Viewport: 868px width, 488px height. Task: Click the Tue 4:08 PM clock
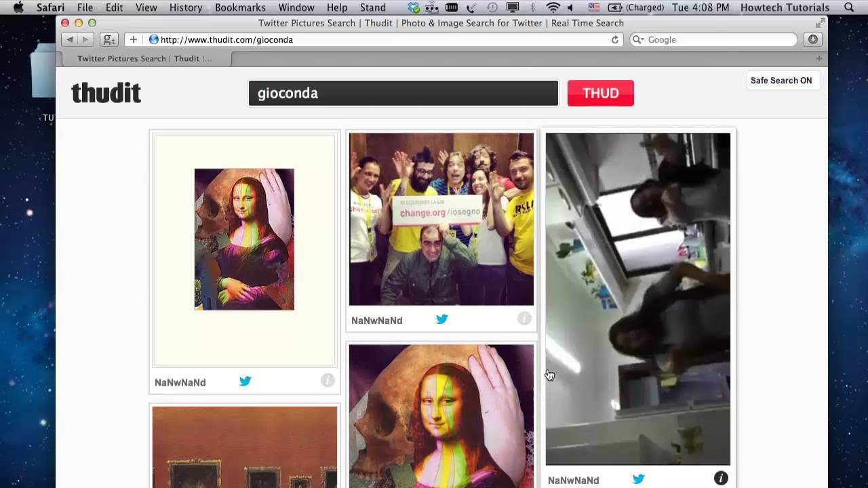[701, 7]
